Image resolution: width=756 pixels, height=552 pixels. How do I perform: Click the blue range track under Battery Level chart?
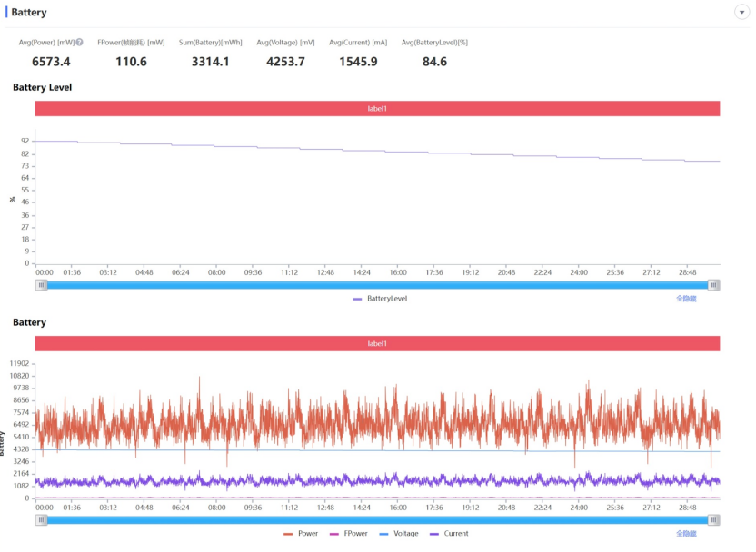coord(377,284)
